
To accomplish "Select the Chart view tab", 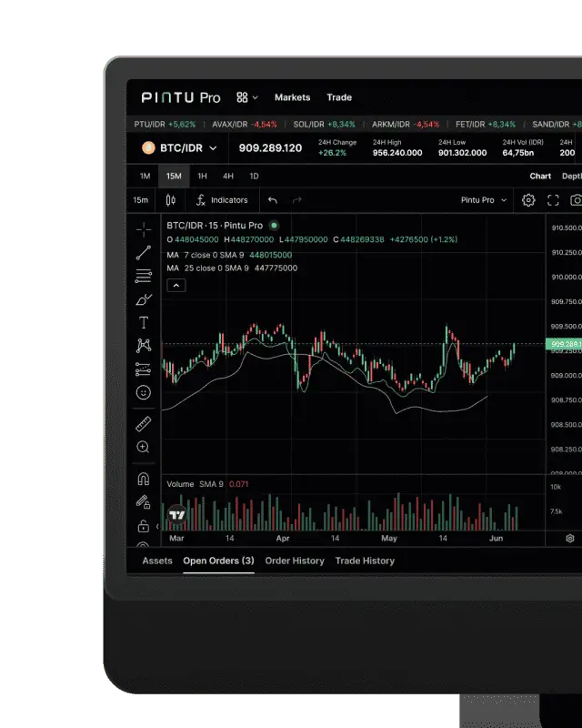I will [x=540, y=176].
